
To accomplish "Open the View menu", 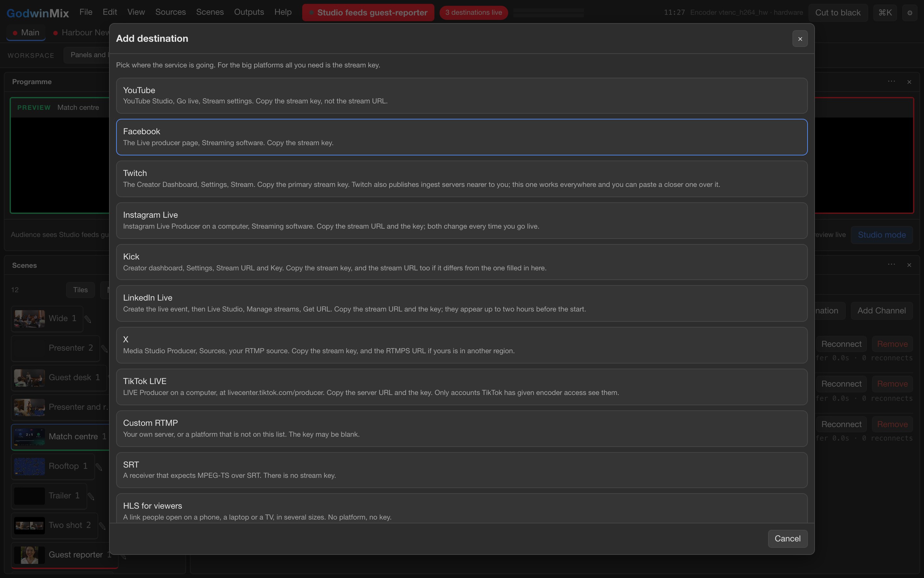I will 136,12.
